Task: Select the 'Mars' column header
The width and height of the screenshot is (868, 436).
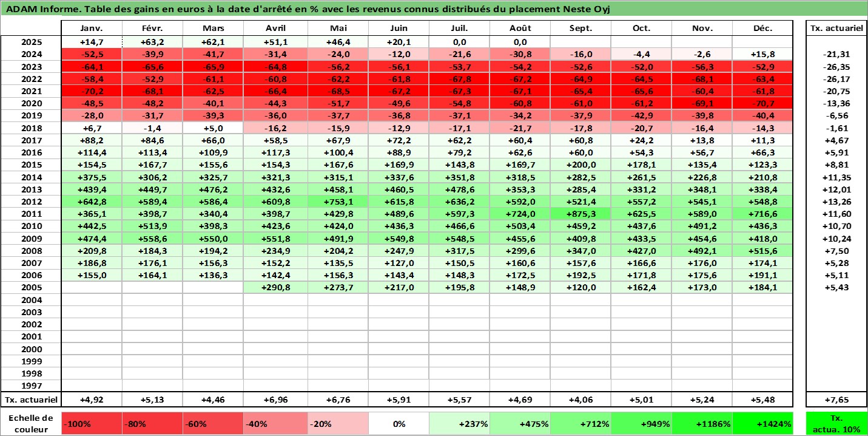Action: 213,29
